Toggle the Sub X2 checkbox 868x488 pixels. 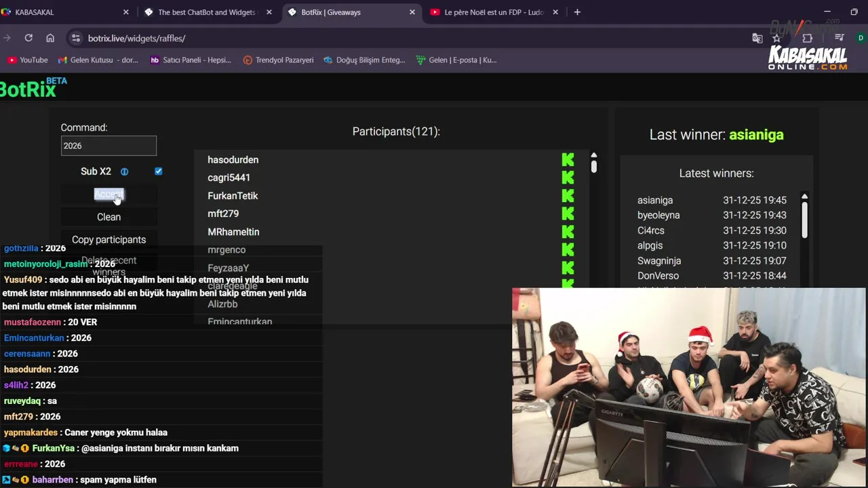point(159,171)
